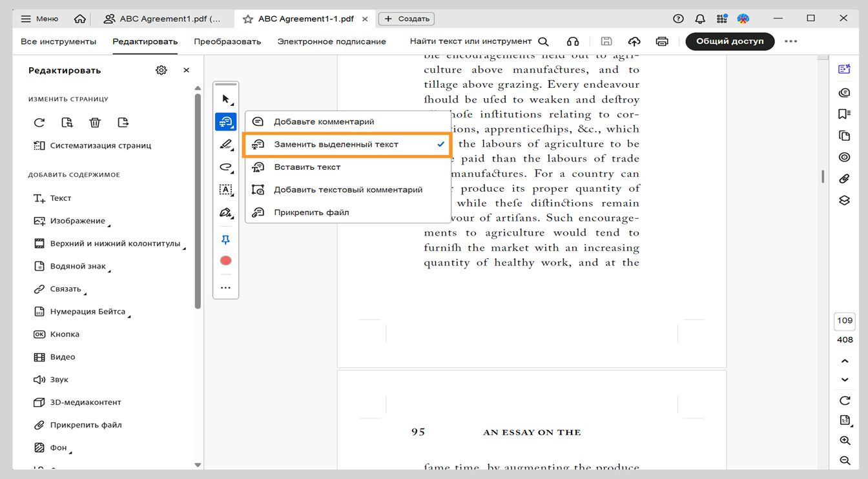Screen dimensions: 868x479
Task: Click the Создать new tab button
Action: click(x=406, y=19)
